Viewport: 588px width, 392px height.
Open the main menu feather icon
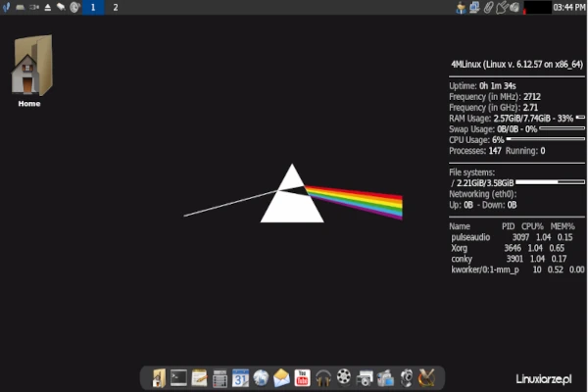point(7,7)
